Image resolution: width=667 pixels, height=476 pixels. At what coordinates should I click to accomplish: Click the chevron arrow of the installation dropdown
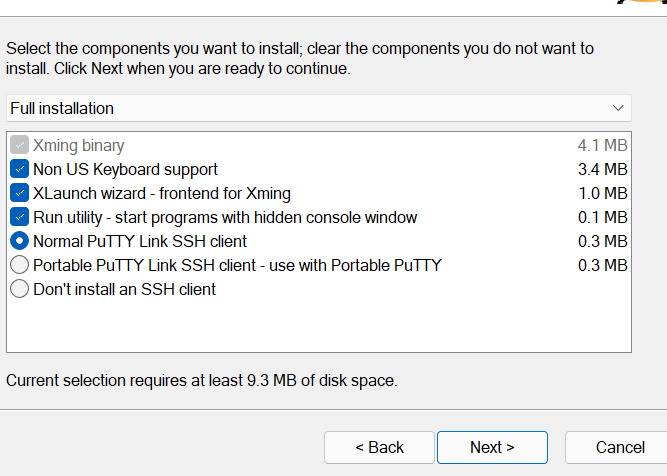point(617,108)
